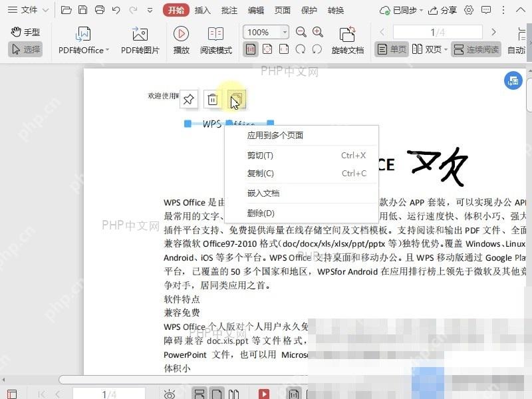Open the 文件 menu
The image size is (532, 399).
[23, 10]
